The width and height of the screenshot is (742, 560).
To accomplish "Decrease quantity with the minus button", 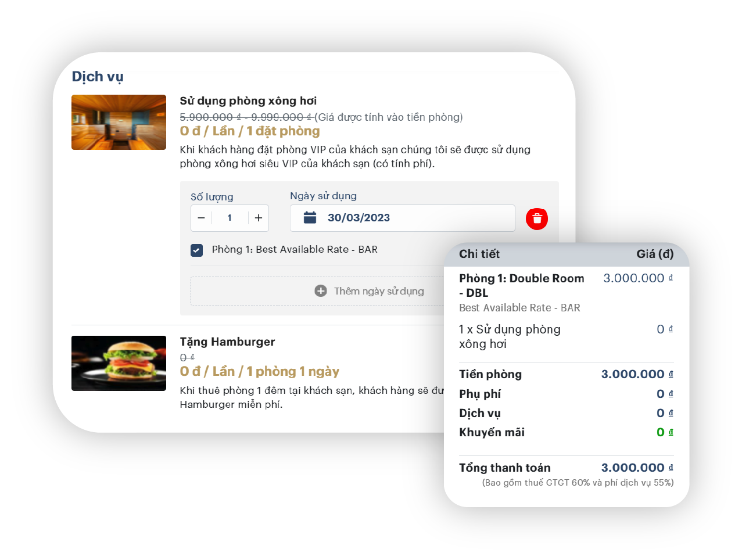I will [201, 218].
